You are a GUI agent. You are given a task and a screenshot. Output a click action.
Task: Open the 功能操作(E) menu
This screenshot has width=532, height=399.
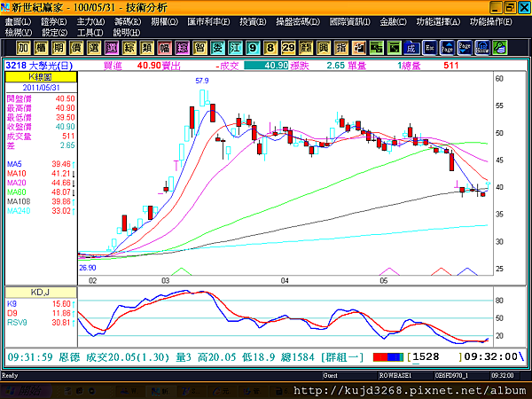(x=490, y=22)
